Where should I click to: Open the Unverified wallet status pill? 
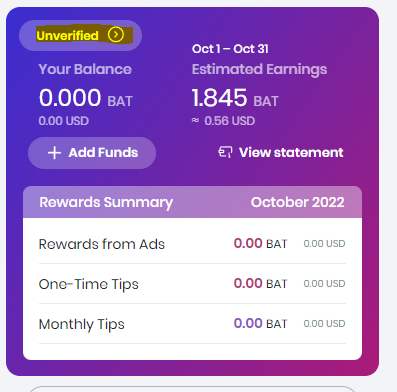[80, 35]
